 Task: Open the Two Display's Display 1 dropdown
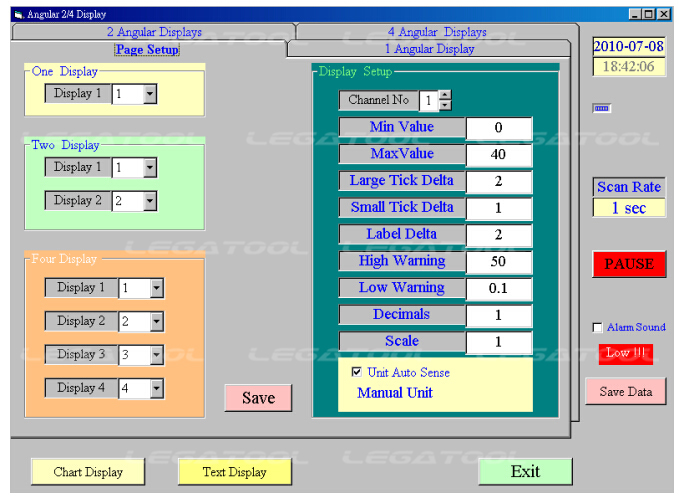pos(150,168)
